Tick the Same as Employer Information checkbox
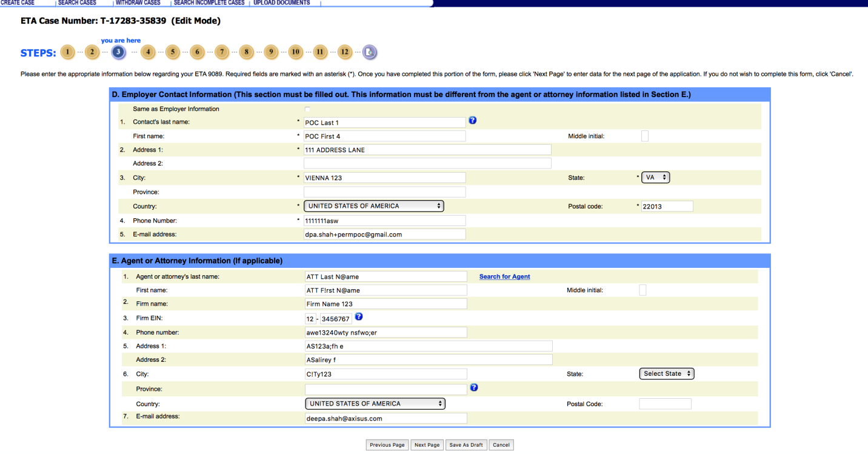This screenshot has height=454, width=868. 307,109
